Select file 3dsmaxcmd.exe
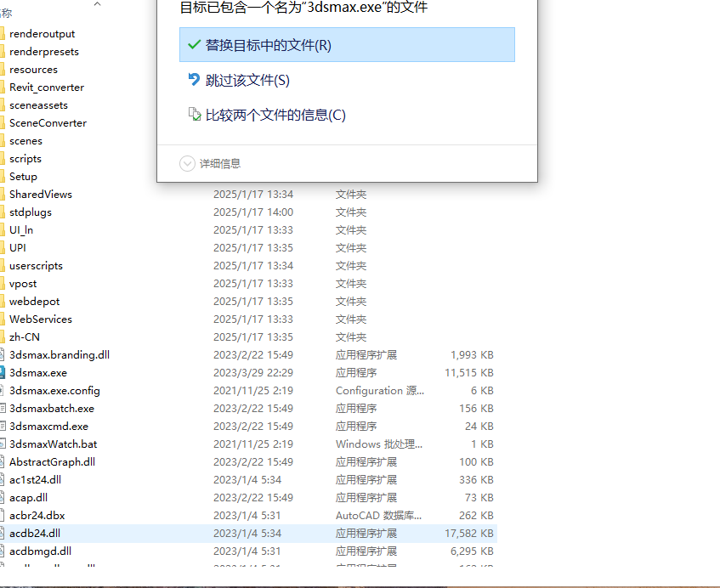The image size is (720, 588). point(48,427)
